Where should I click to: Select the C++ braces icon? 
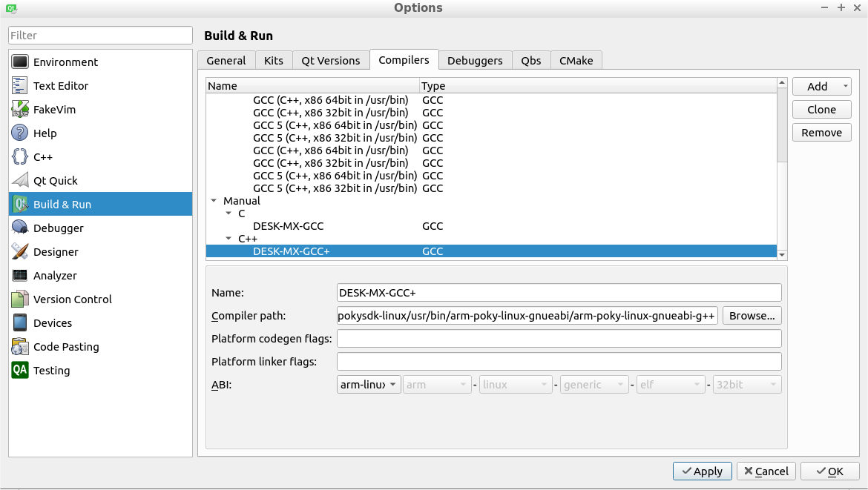click(20, 157)
